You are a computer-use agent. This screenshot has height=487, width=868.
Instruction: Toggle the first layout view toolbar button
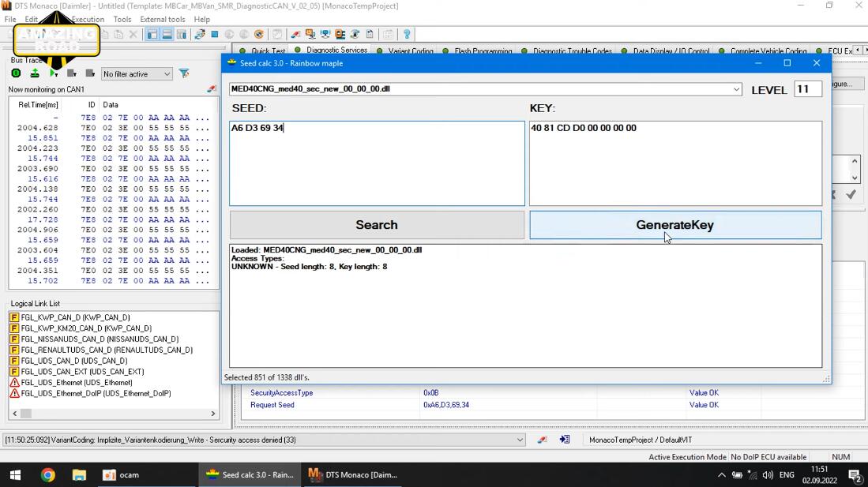click(x=152, y=34)
